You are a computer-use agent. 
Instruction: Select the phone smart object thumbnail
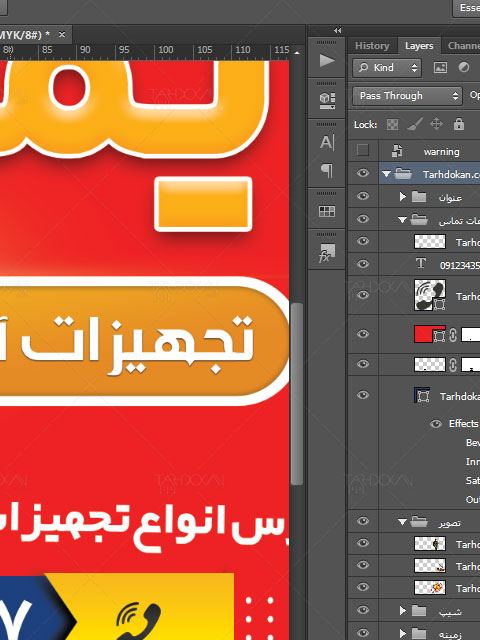pyautogui.click(x=430, y=295)
